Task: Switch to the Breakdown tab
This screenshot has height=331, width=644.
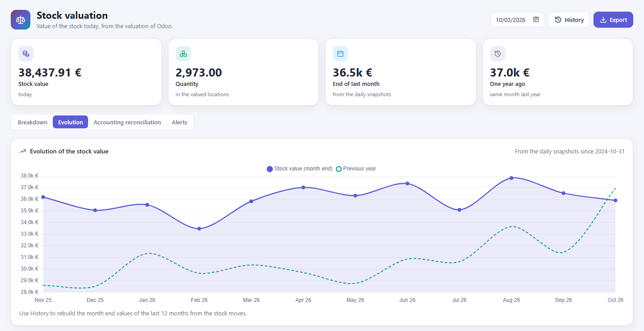Action: click(x=33, y=122)
